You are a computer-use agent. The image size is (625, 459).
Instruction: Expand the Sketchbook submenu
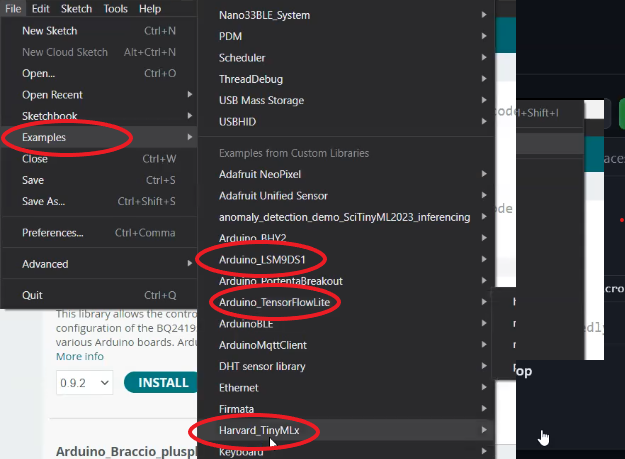tap(99, 116)
